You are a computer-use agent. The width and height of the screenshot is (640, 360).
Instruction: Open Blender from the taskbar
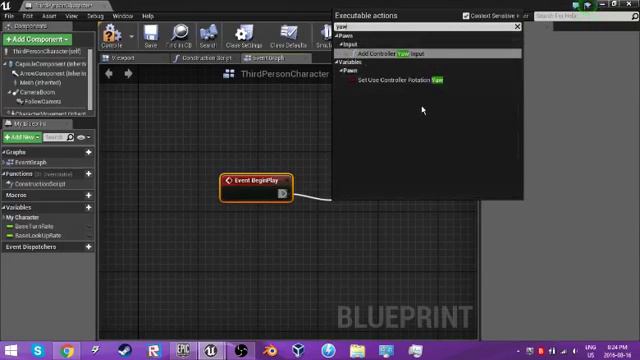point(270,351)
